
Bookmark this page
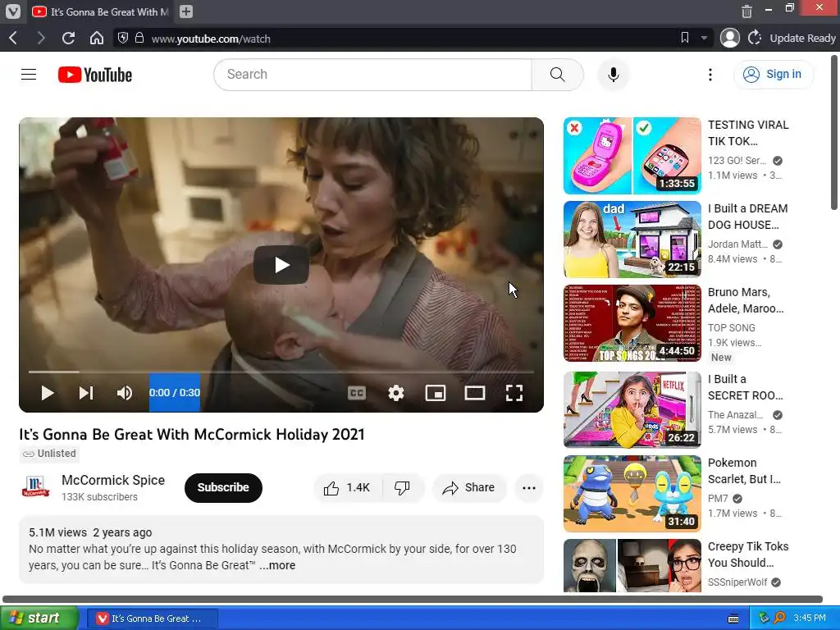click(x=685, y=38)
